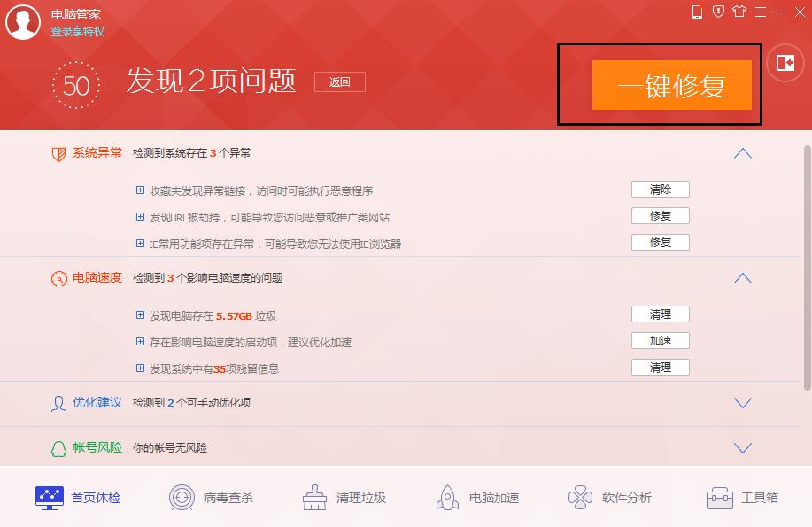Click the 返回 back button

click(339, 81)
